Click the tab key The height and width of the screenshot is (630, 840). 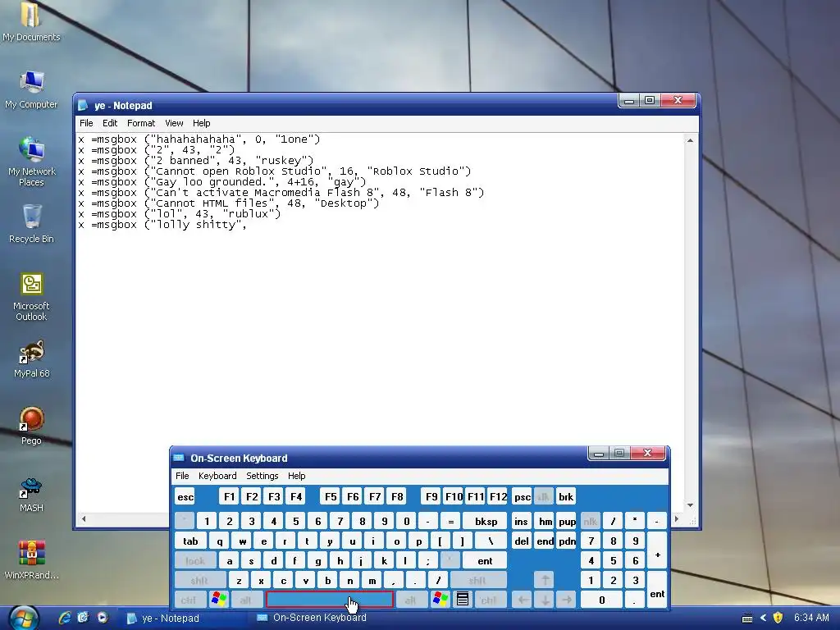[x=190, y=541]
